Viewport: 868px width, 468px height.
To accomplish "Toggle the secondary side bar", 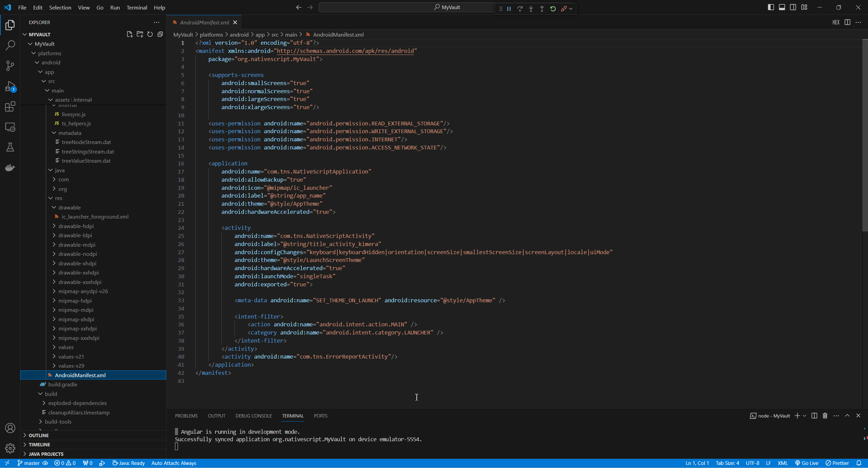I will coord(793,7).
